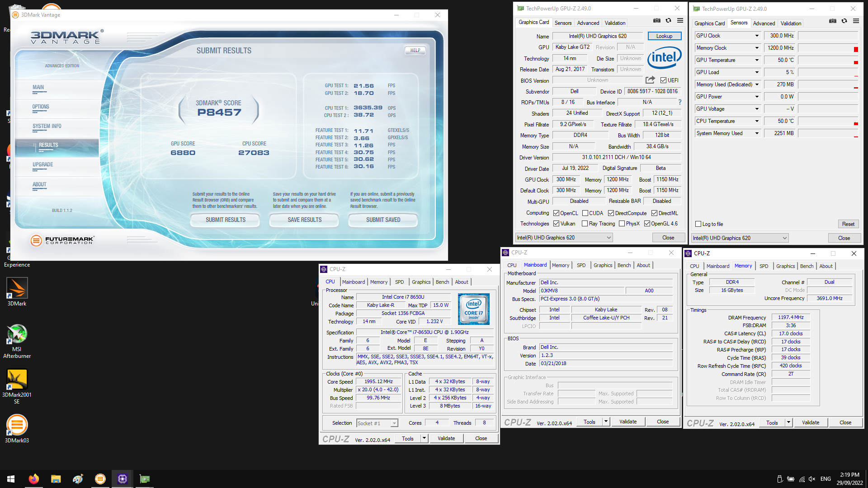Open hamburger menu in GPU-Z Graphics Card window
Image resolution: width=868 pixels, height=488 pixels.
(x=680, y=21)
